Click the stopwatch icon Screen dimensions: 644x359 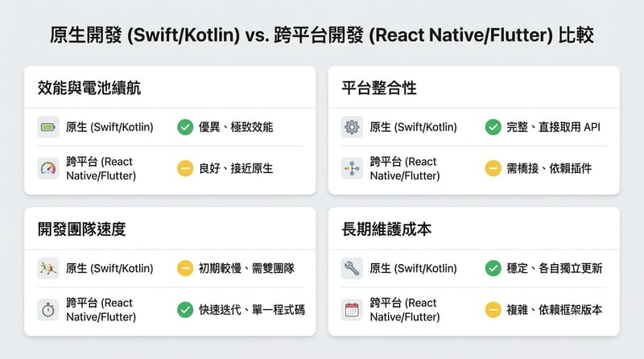click(x=48, y=310)
